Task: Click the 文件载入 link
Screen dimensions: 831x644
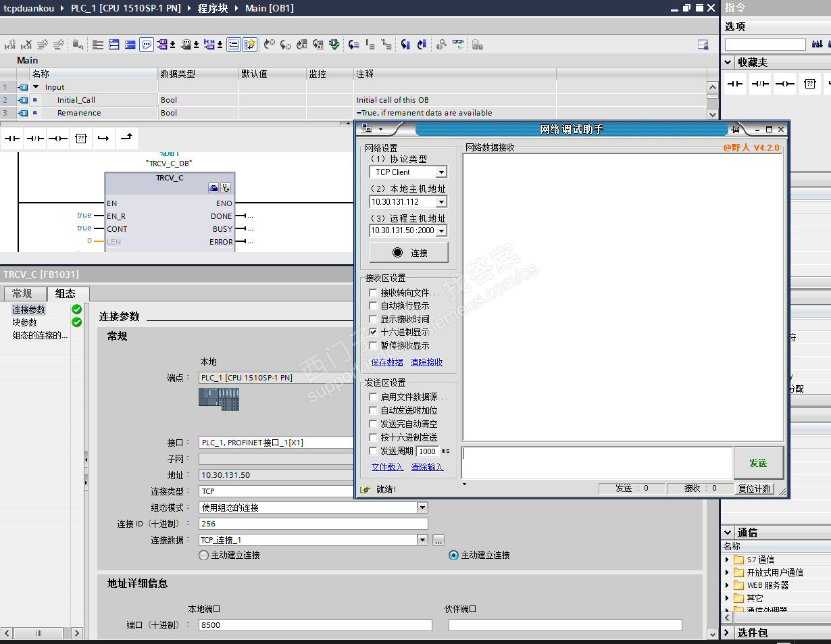Action: pos(387,467)
